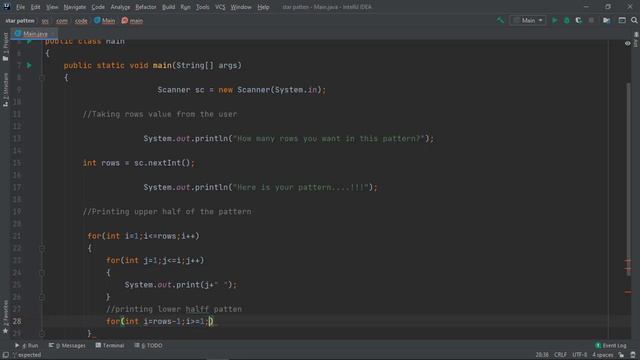Open the Event Log tool window

pyautogui.click(x=611, y=346)
